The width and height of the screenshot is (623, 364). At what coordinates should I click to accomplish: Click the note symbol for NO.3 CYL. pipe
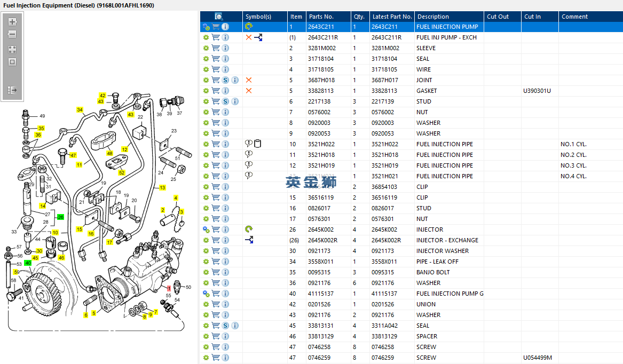(249, 165)
